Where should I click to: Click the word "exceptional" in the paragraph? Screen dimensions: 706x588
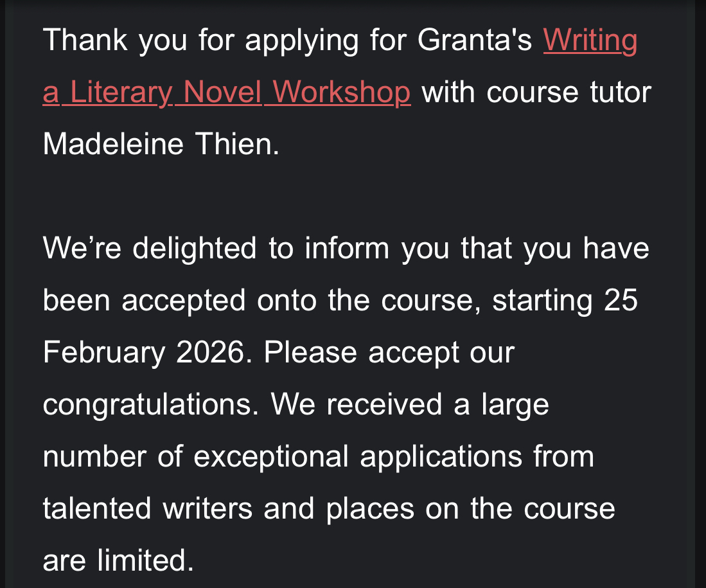tap(270, 456)
